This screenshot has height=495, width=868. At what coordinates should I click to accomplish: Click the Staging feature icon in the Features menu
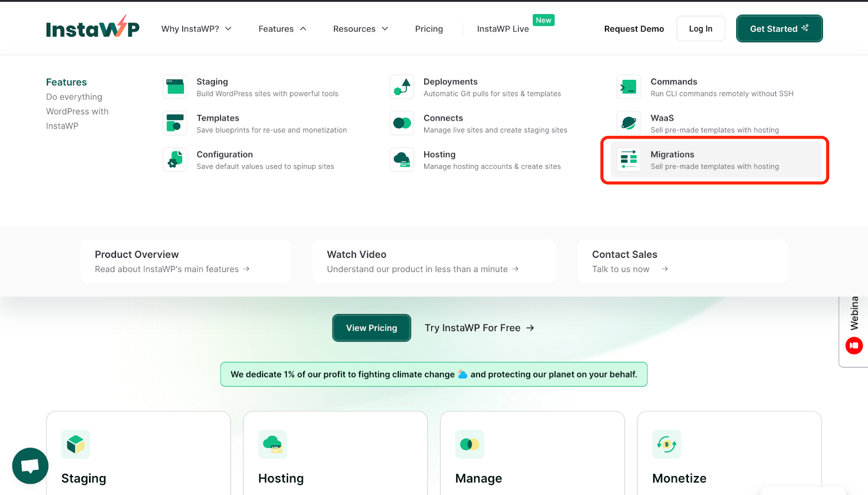pos(175,87)
